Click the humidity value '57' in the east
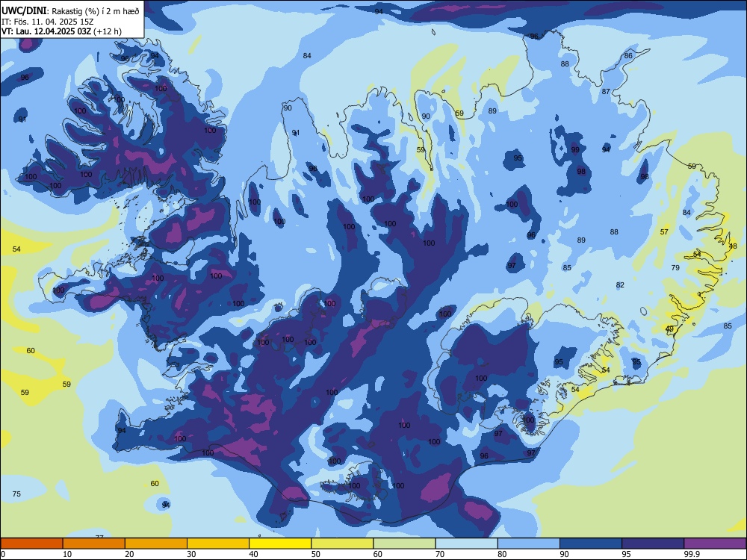 point(664,232)
